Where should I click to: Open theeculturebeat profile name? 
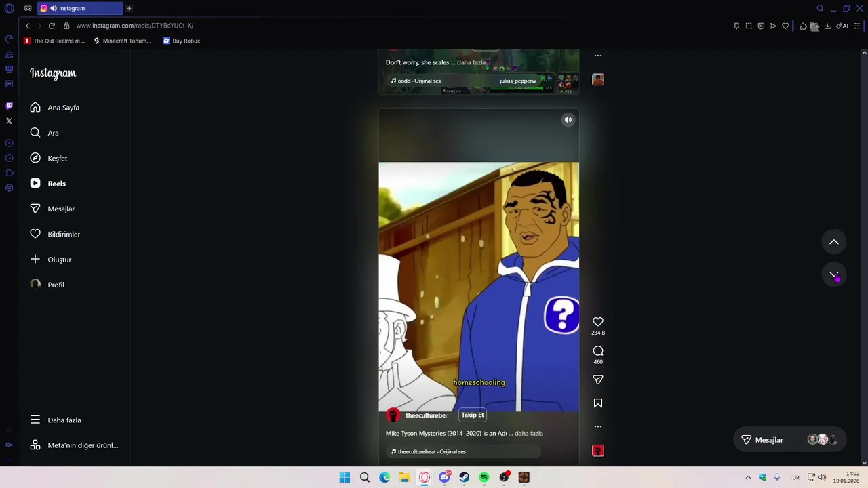(425, 415)
